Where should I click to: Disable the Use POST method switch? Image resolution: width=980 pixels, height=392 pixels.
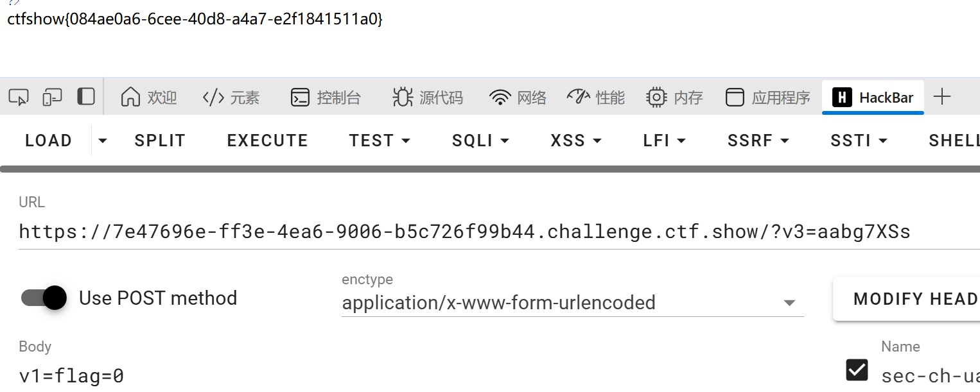[44, 298]
